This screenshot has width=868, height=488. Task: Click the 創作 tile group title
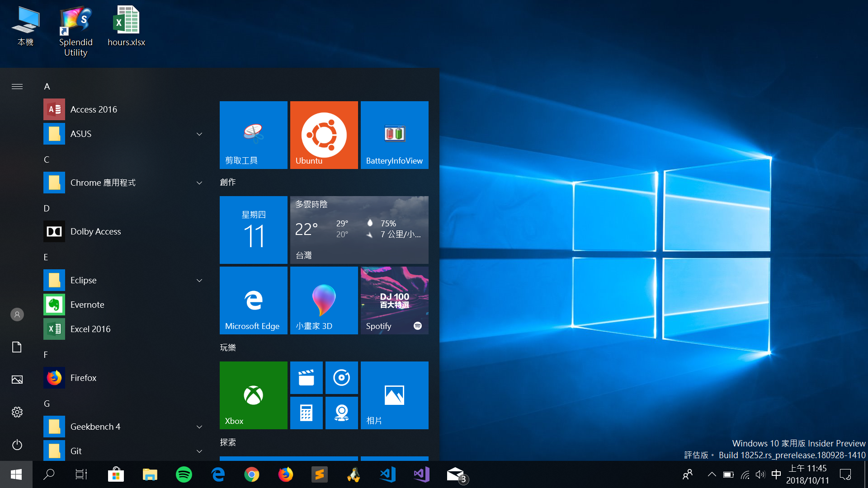pos(228,182)
